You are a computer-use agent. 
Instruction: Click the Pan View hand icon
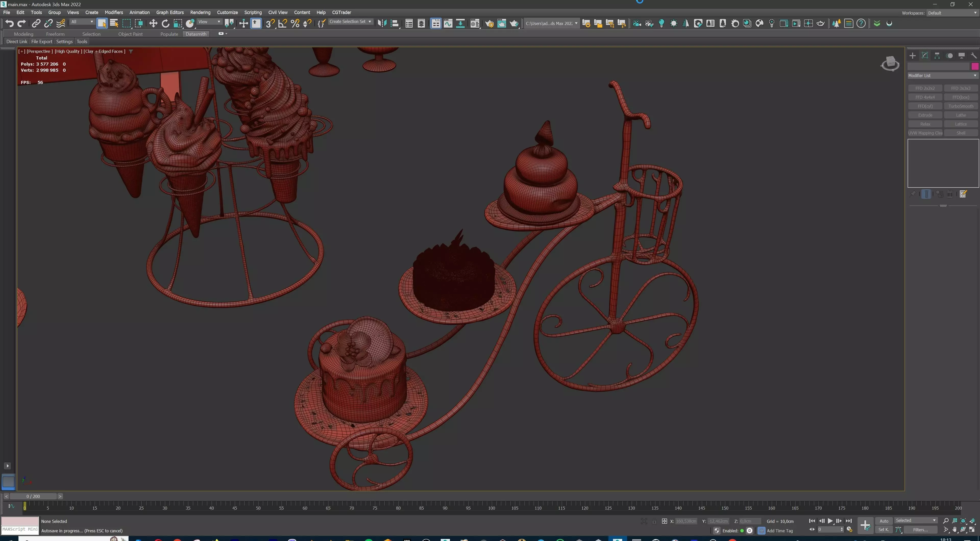coord(955,530)
